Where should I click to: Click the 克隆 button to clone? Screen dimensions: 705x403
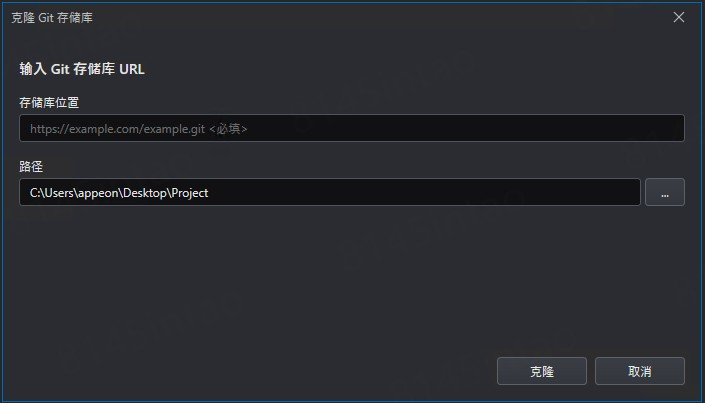542,371
